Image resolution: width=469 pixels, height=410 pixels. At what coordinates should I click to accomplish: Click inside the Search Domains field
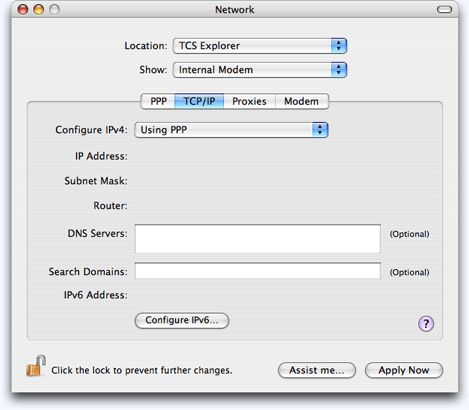click(258, 271)
